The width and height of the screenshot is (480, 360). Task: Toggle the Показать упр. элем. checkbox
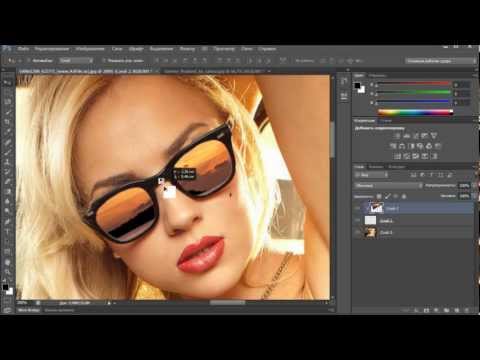coord(104,61)
